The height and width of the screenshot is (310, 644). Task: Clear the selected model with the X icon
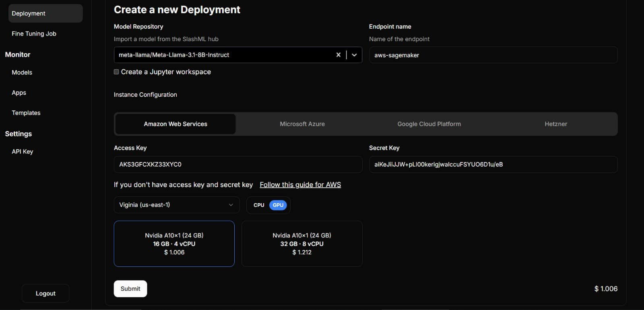pyautogui.click(x=338, y=55)
